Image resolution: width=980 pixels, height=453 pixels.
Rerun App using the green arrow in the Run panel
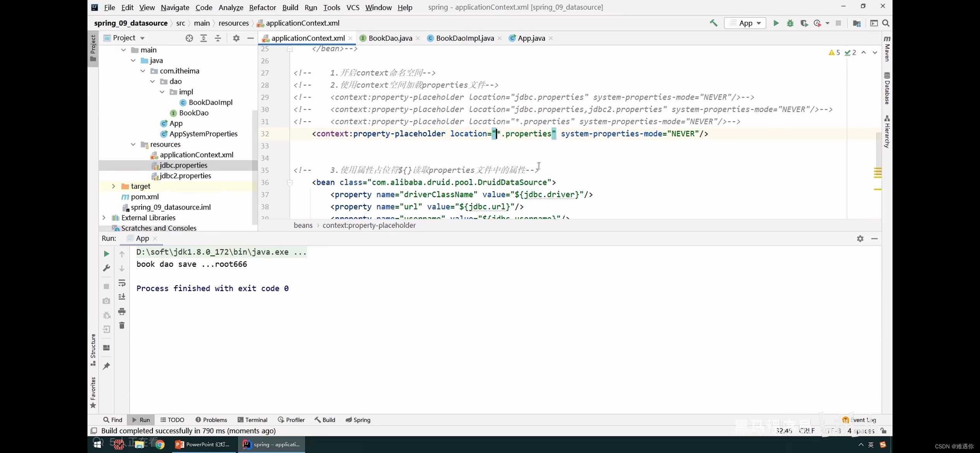click(106, 254)
